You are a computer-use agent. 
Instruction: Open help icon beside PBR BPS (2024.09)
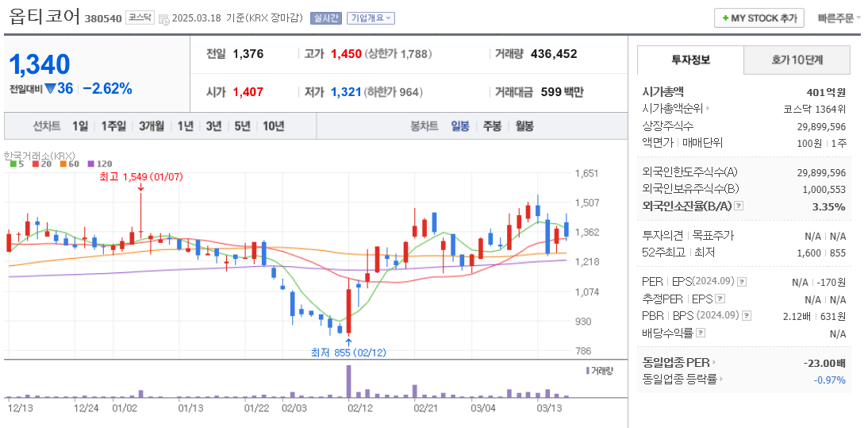pos(747,316)
